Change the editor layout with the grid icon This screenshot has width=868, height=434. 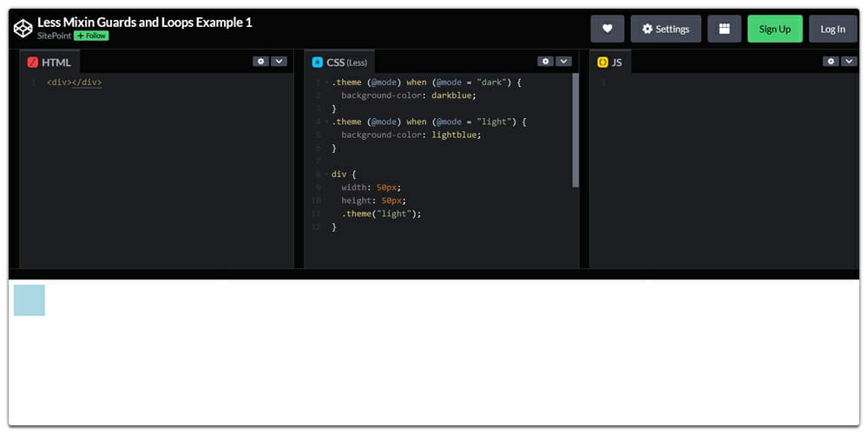724,29
